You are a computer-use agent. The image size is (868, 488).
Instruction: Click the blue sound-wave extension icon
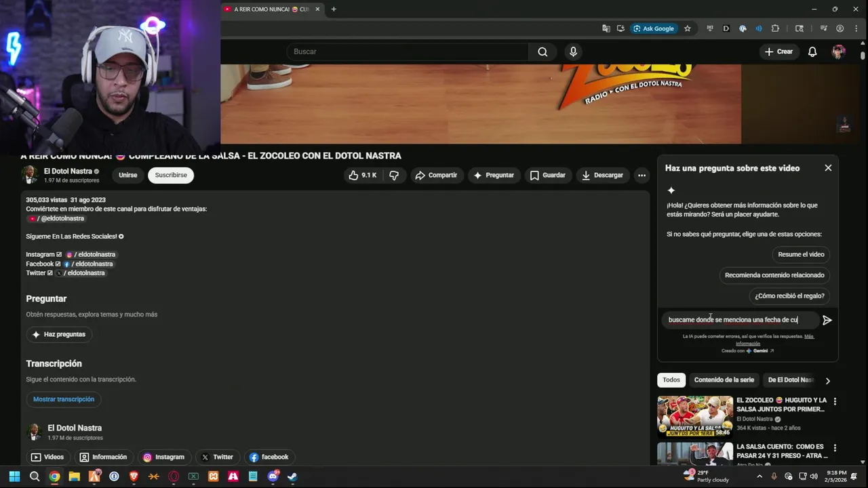(x=758, y=28)
